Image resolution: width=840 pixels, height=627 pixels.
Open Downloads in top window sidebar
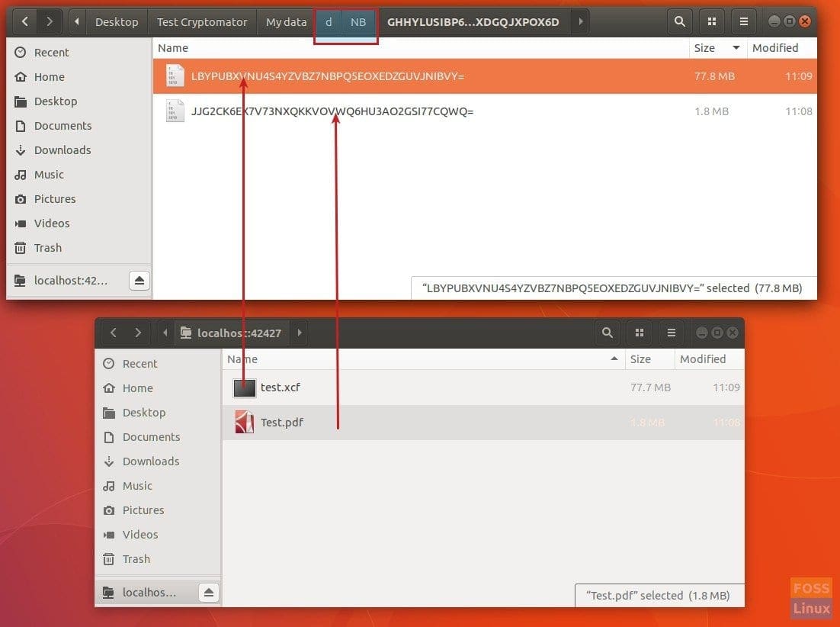click(63, 150)
